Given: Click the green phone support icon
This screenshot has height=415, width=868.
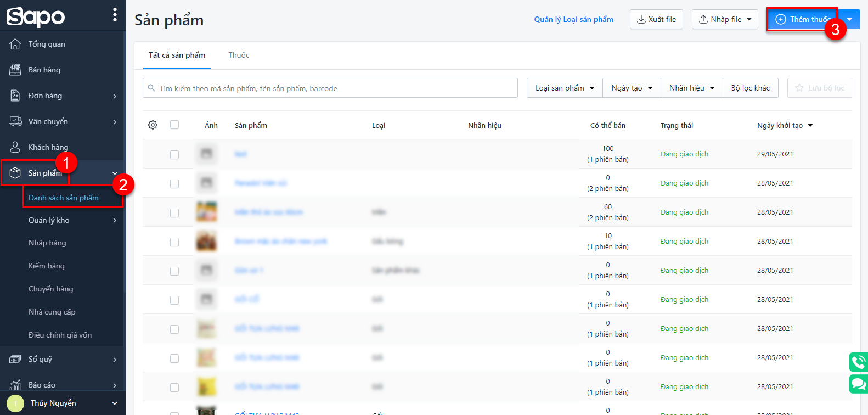Looking at the screenshot, I should pyautogui.click(x=858, y=362).
